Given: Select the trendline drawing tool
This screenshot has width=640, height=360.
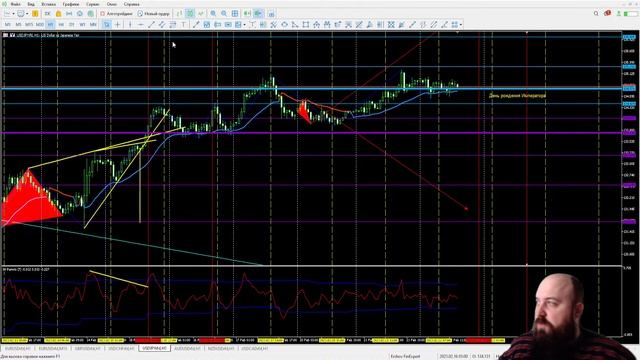Looking at the screenshot, I should tap(151, 25).
